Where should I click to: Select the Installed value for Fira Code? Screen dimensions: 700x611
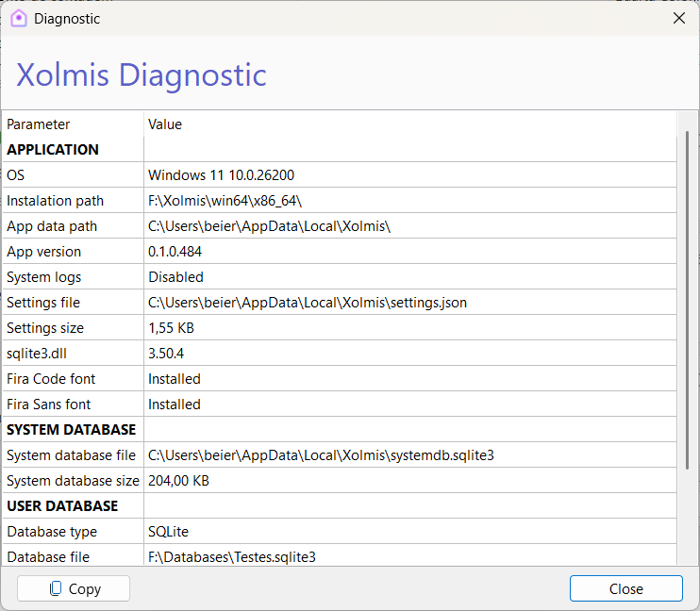pos(410,378)
